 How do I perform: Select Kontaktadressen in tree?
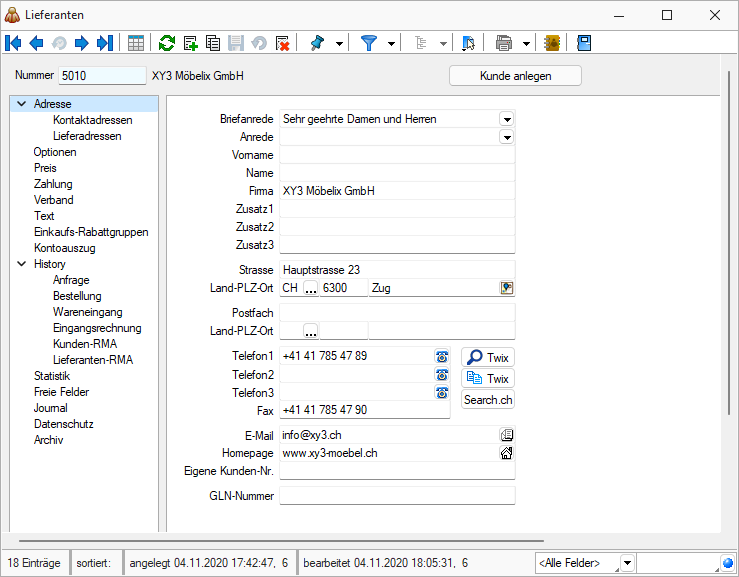(x=92, y=120)
